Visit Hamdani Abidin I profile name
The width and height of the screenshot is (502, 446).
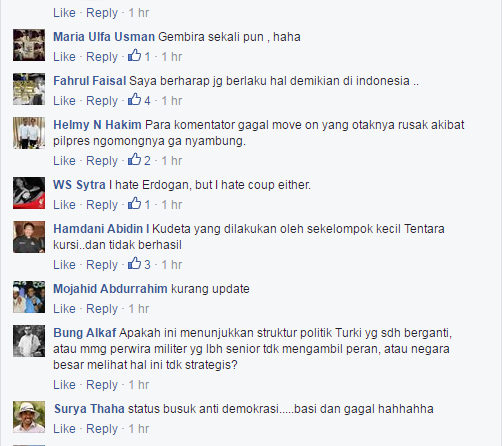tap(101, 229)
